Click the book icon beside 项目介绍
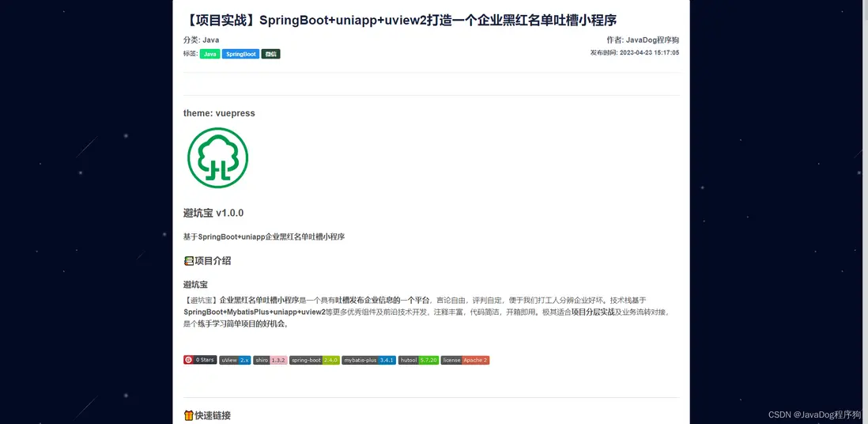The width and height of the screenshot is (868, 424). coord(189,260)
